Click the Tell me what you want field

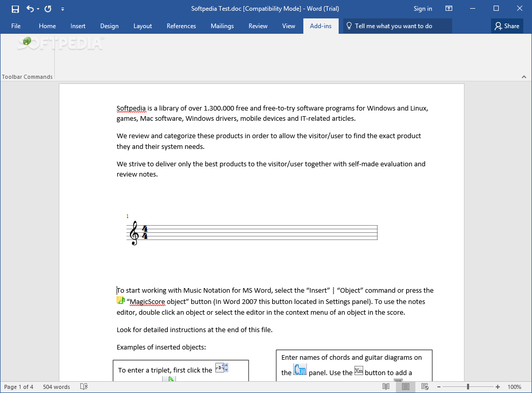[397, 26]
